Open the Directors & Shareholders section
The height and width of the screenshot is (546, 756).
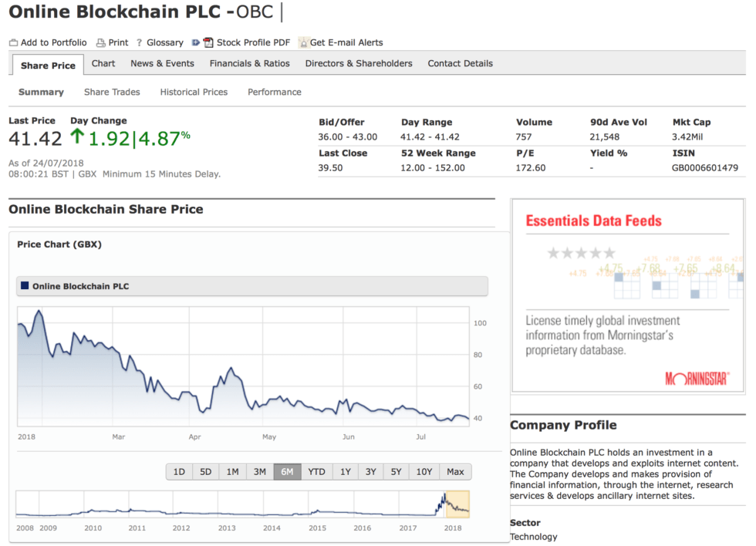358,63
